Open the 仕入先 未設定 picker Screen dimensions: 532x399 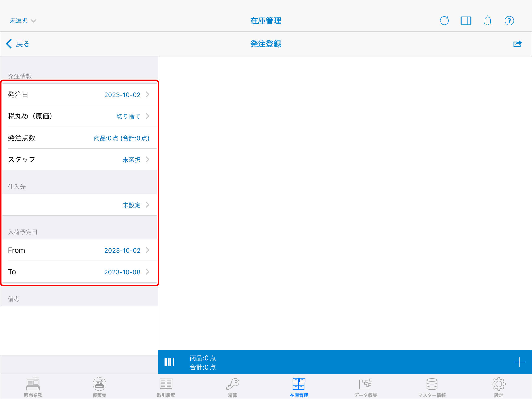[x=79, y=205]
